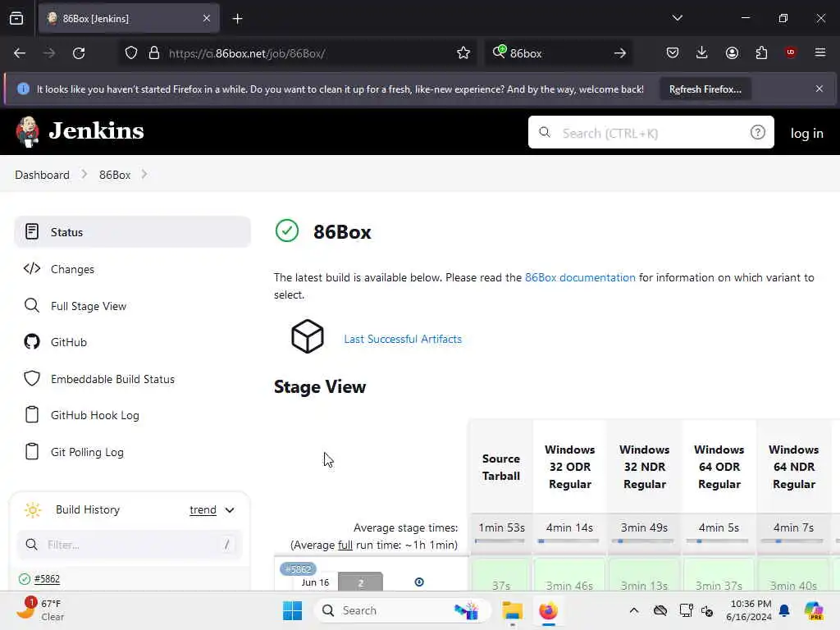Screen dimensions: 840x630
Task: Reload the page in Firefox
Action: click(x=79, y=53)
